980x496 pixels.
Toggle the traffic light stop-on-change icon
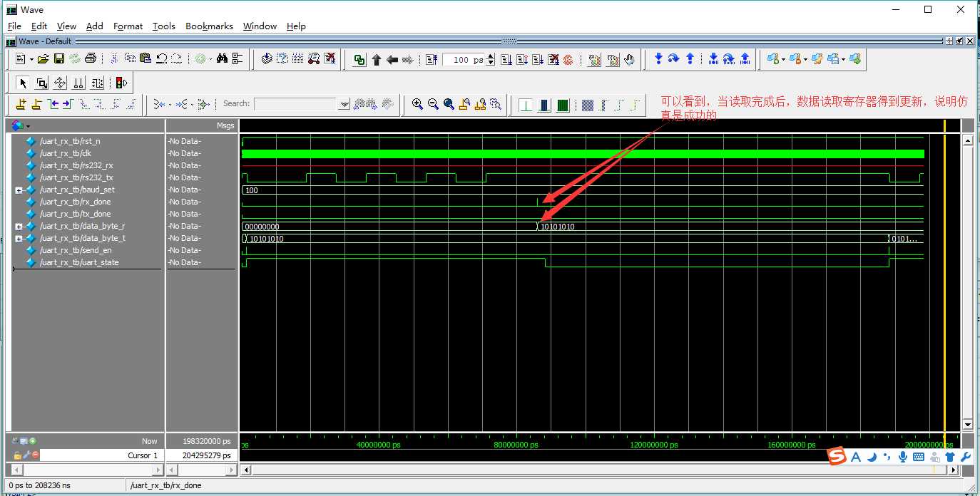coord(121,83)
